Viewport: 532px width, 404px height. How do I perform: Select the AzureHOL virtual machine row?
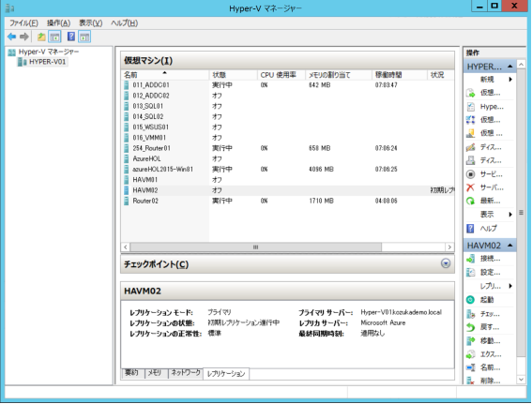point(288,158)
